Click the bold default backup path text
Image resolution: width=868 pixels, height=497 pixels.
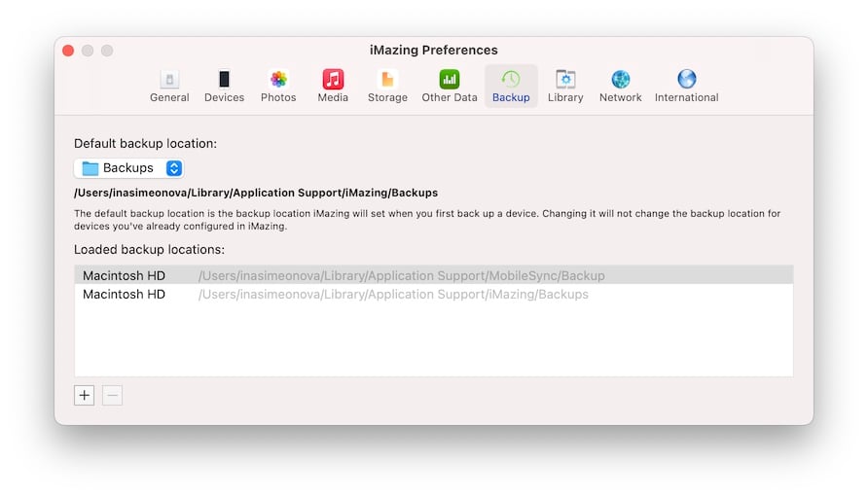click(x=256, y=193)
